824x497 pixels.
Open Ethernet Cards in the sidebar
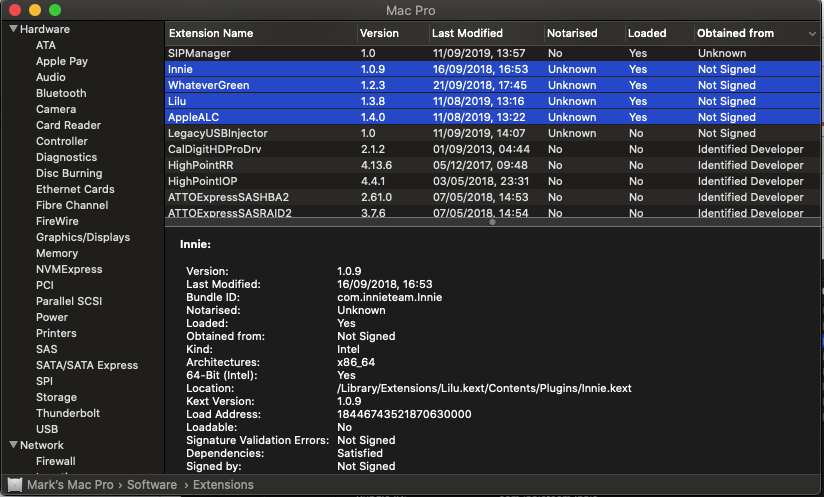(x=75, y=189)
